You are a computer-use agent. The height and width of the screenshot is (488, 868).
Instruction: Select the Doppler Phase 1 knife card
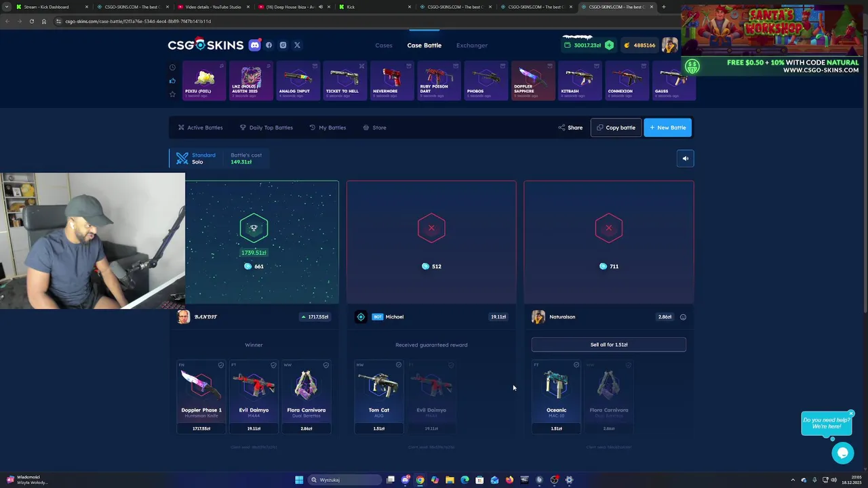coord(201,397)
